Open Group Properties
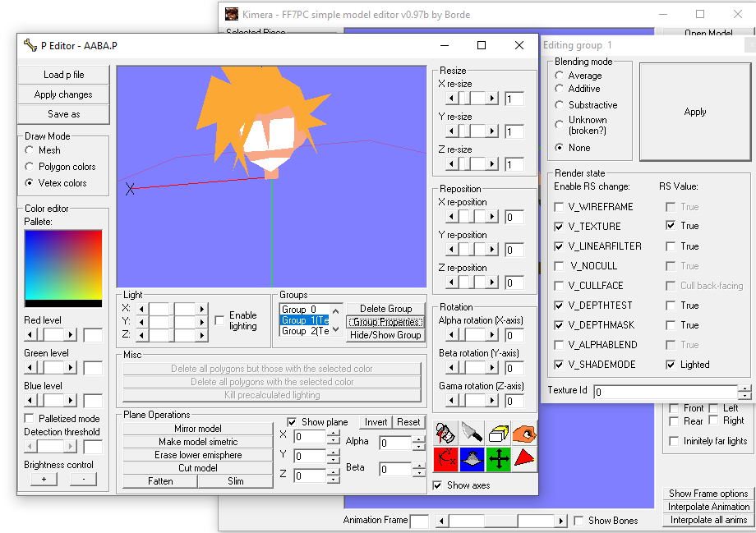756x533 pixels. click(x=385, y=322)
